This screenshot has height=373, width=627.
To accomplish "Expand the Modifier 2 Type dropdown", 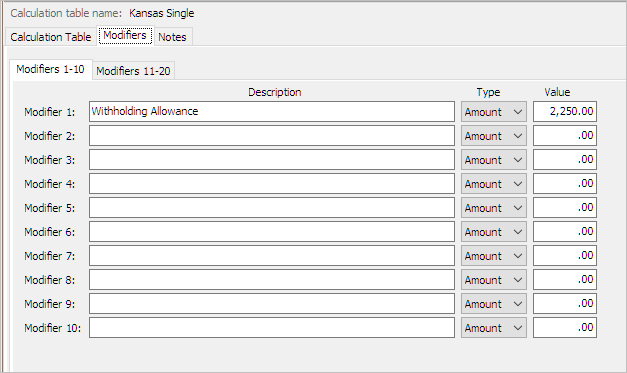I will tap(493, 136).
